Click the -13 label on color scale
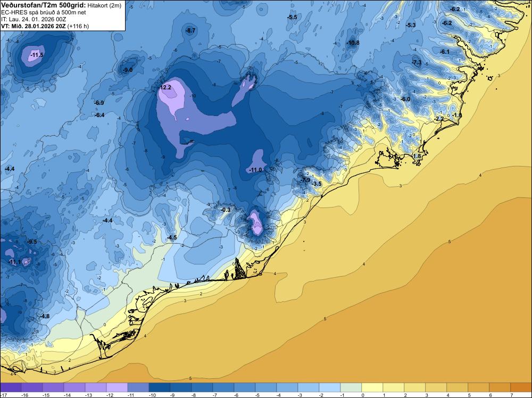 coord(88,395)
